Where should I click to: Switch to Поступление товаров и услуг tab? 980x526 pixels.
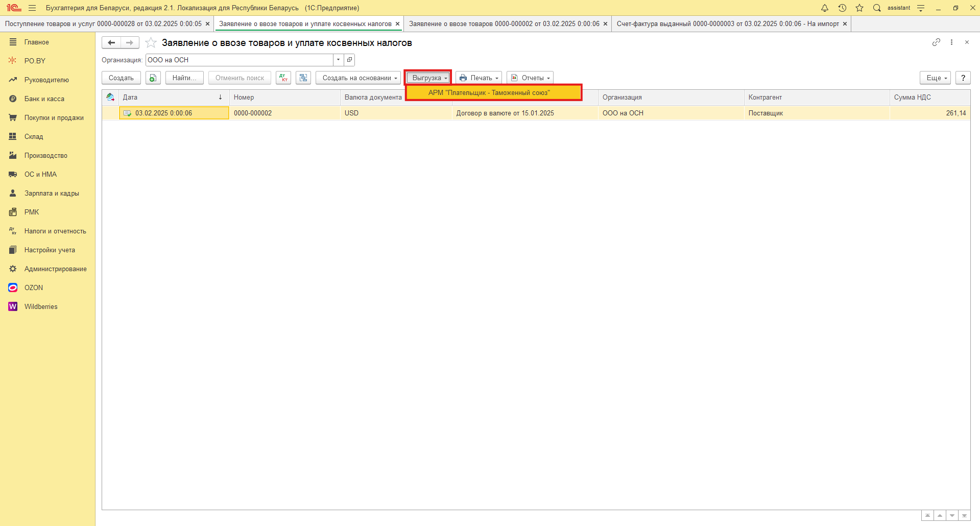pos(103,23)
